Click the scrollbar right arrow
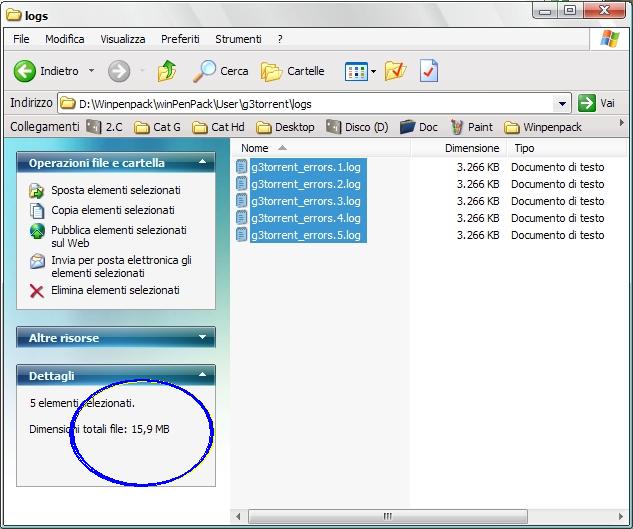 click(x=620, y=516)
